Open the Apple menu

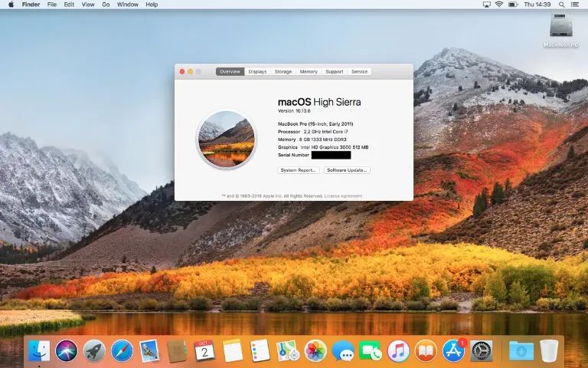pos(11,5)
